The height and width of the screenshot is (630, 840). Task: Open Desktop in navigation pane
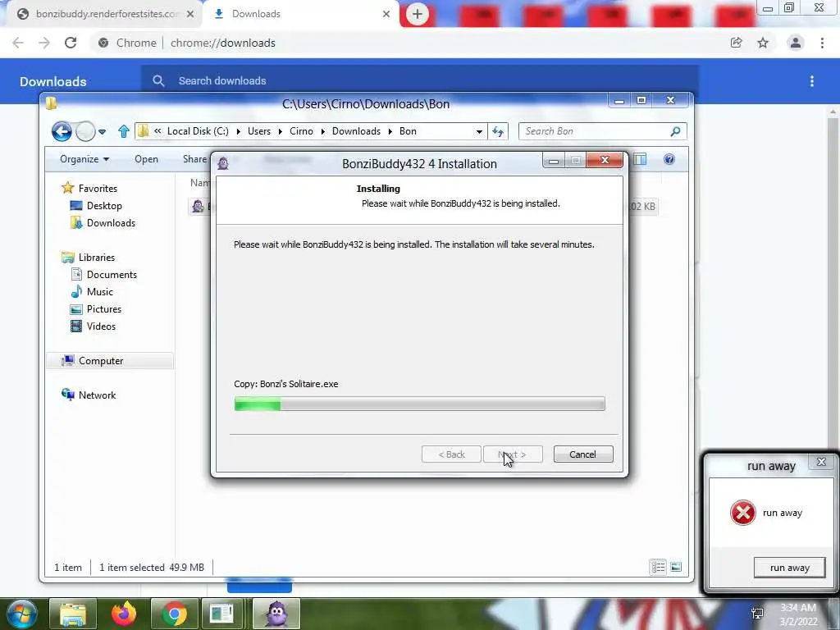(104, 206)
